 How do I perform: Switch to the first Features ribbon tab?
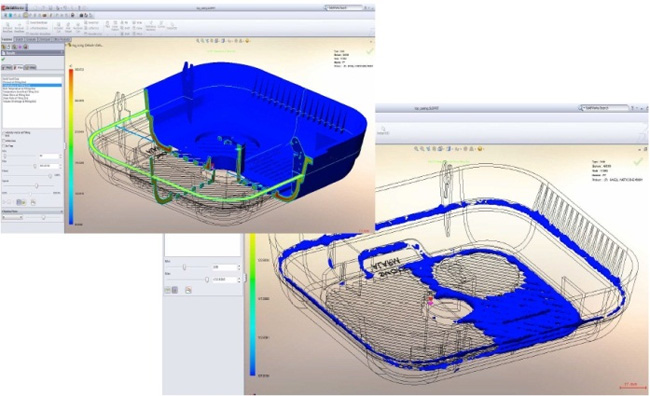(7, 39)
